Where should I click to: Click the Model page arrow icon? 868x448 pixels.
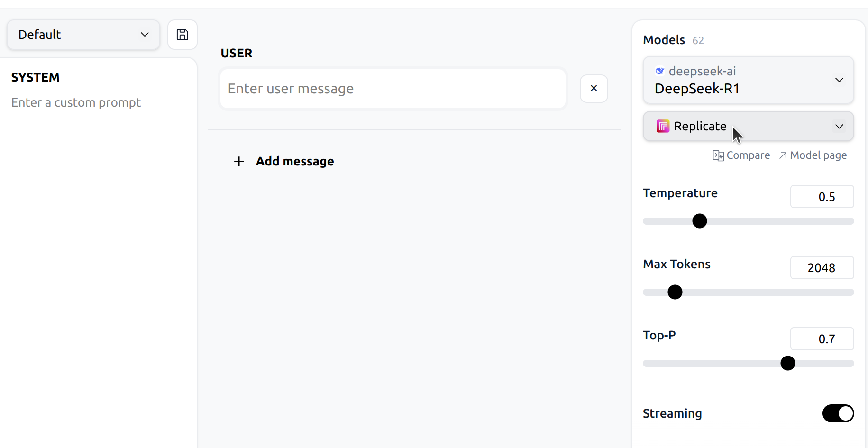pos(783,155)
